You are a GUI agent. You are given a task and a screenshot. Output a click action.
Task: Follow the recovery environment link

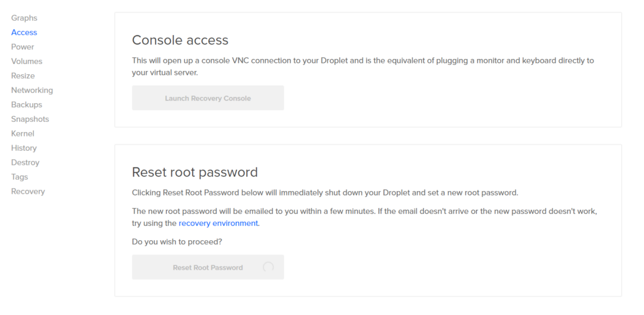point(218,223)
